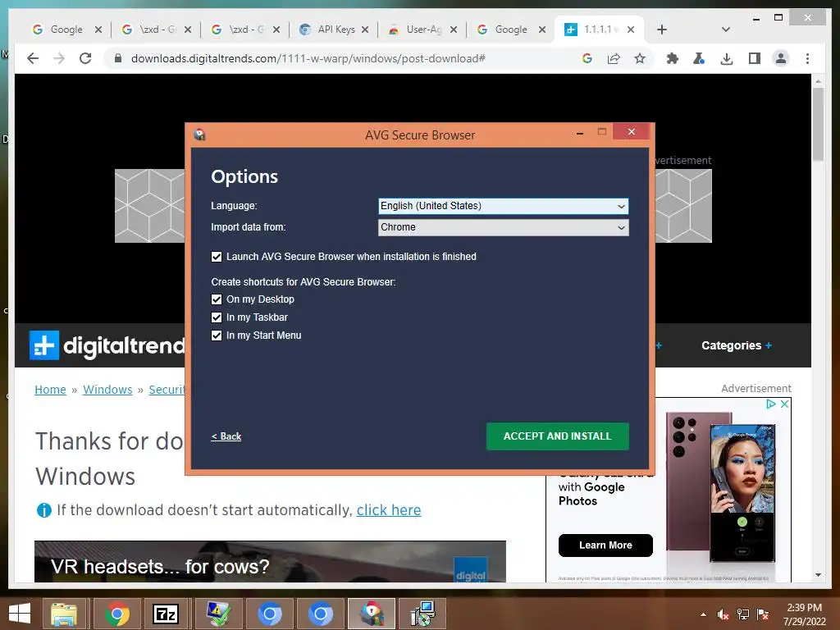
Task: Open the Google icon in address bar
Action: pos(587,58)
